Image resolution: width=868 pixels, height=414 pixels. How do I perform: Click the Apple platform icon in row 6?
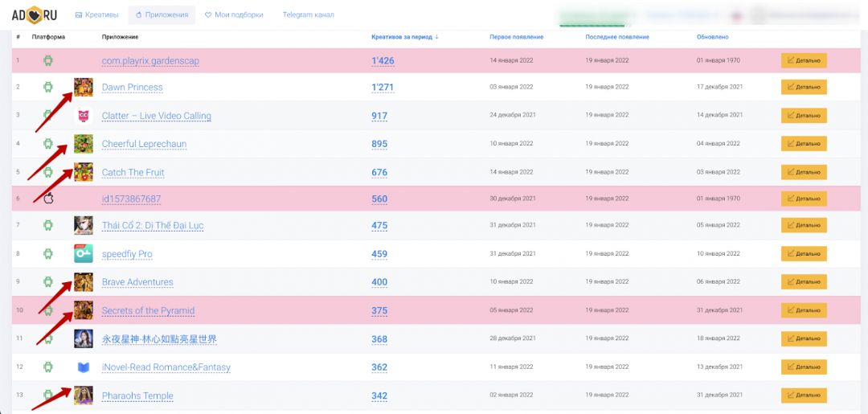click(x=48, y=199)
